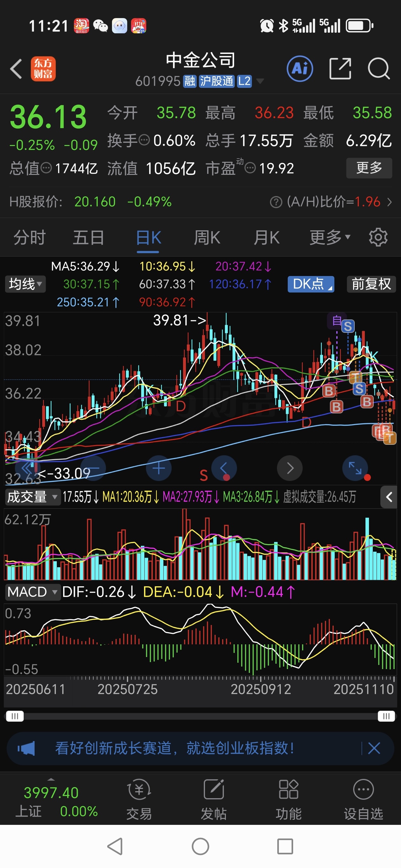Tap the back arrow at top left
The width and height of the screenshot is (401, 868).
[16, 69]
